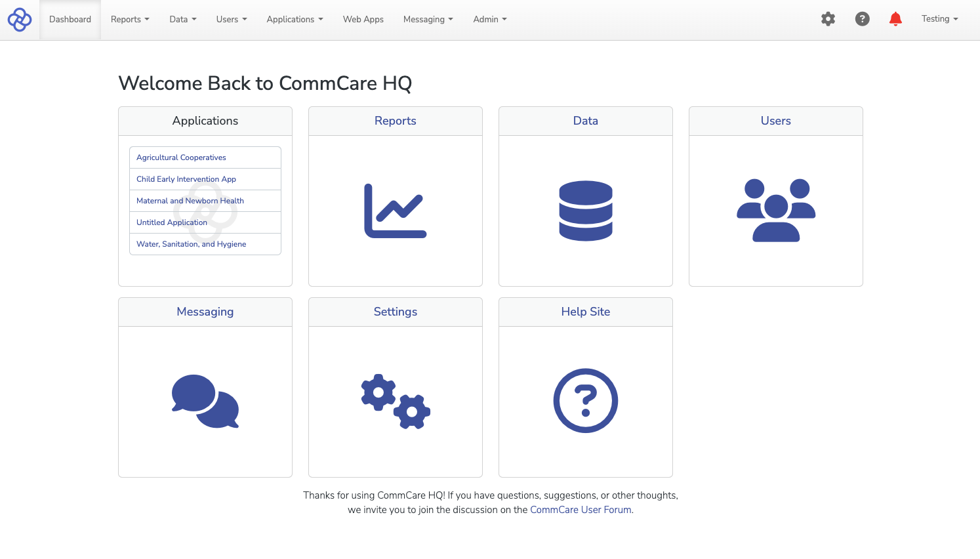Viewport: 980px width, 559px height.
Task: Click the Help Site question circle icon
Action: [586, 401]
